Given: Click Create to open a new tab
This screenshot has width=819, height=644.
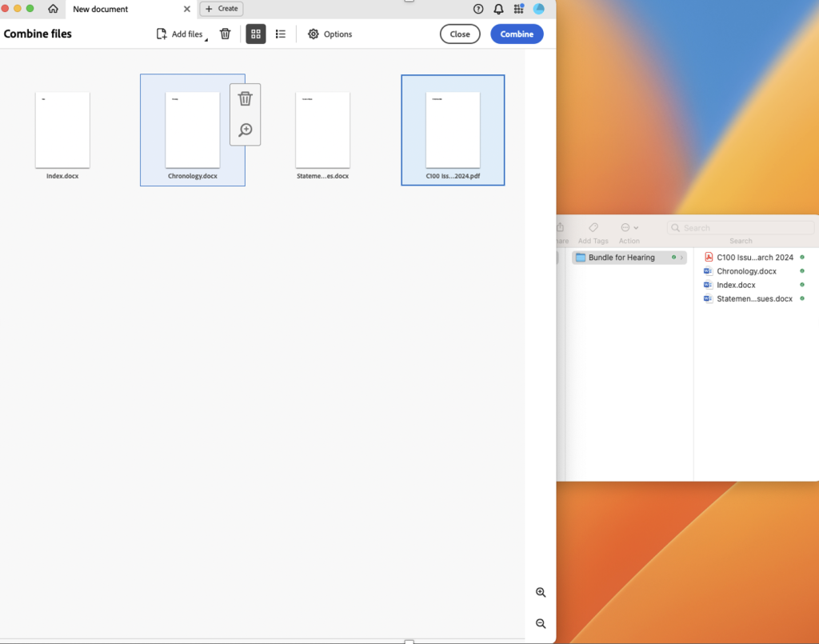Looking at the screenshot, I should coord(222,9).
